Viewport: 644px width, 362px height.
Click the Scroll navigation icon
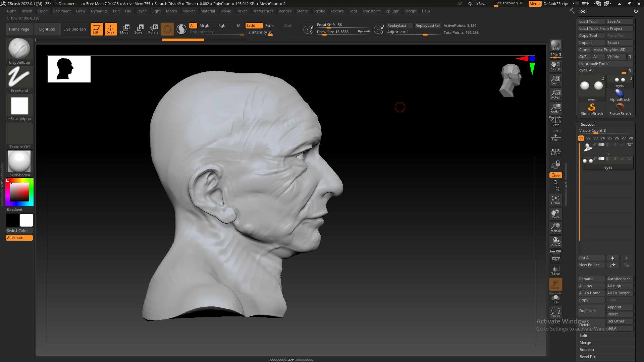(555, 66)
